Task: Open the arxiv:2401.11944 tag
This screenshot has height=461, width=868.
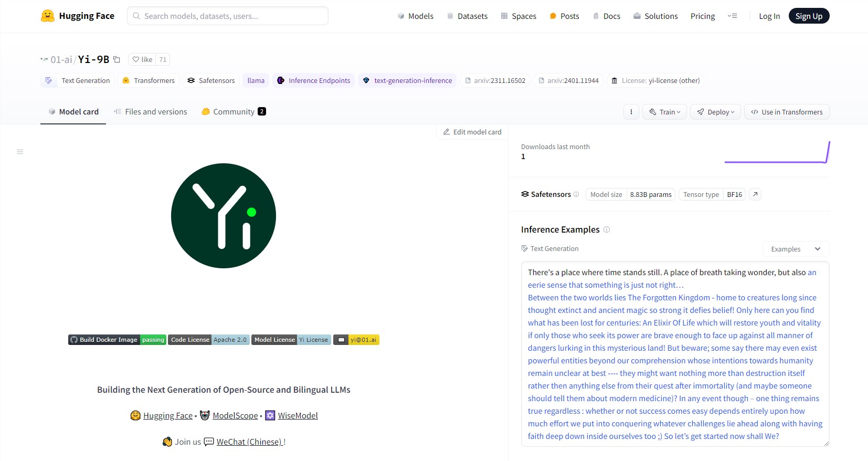Action: tap(568, 80)
